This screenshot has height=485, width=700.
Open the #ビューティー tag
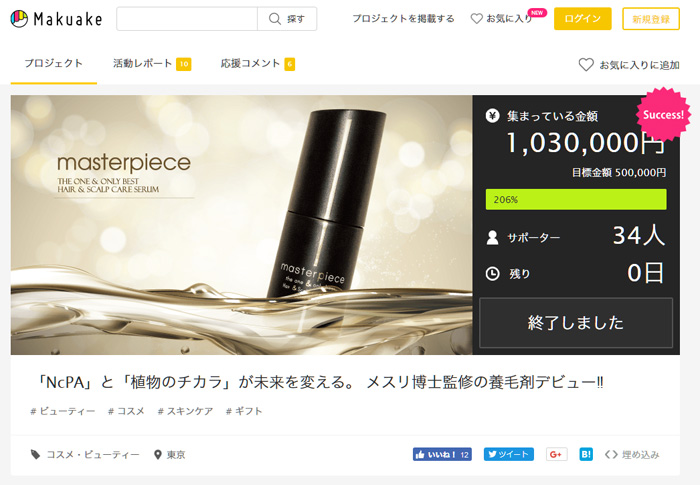pos(64,411)
